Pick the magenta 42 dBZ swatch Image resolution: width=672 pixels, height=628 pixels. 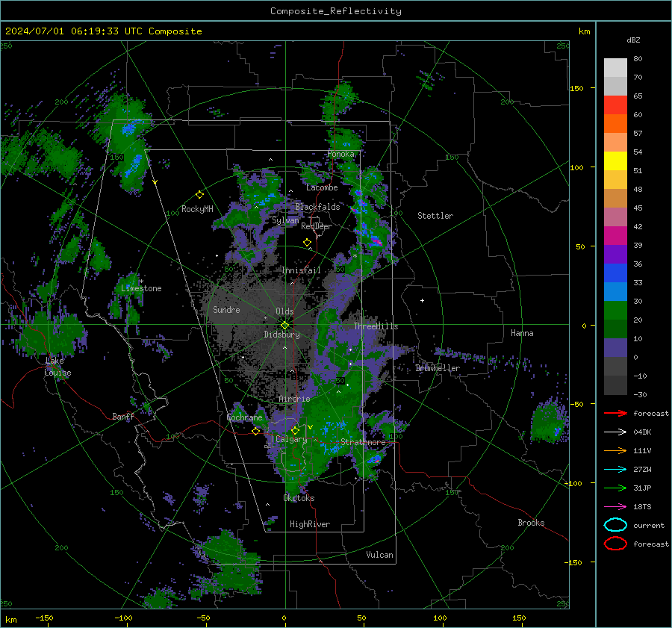615,235
